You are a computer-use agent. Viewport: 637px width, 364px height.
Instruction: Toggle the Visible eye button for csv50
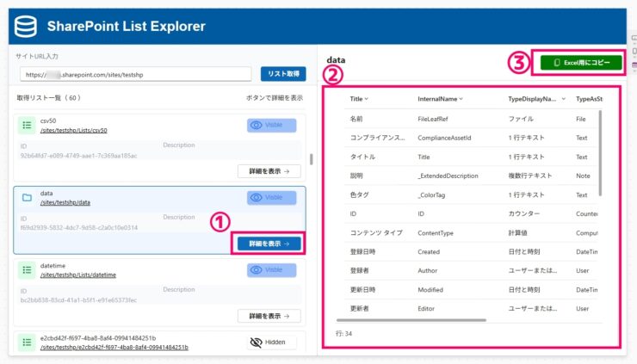point(271,126)
